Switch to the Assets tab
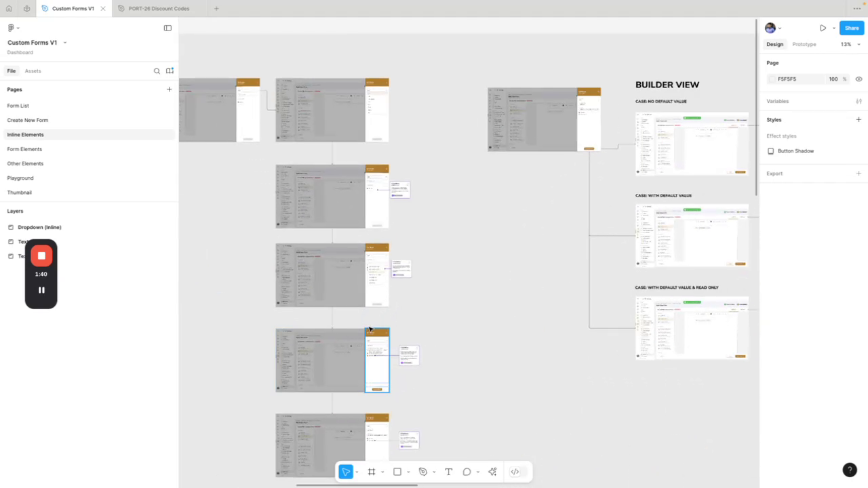Image resolution: width=868 pixels, height=488 pixels. [33, 71]
